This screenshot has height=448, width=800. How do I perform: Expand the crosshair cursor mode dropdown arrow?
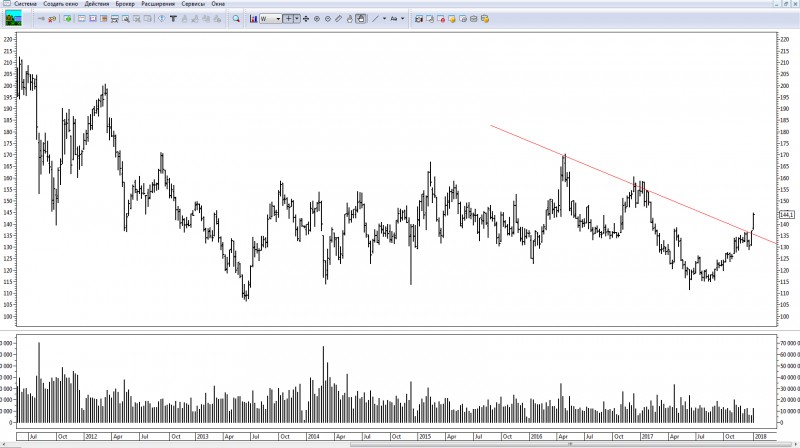tap(298, 19)
